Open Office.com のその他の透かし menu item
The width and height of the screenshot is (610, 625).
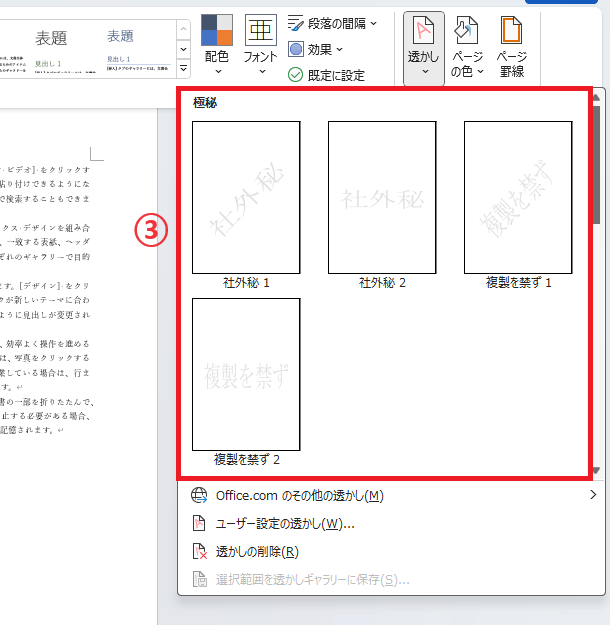(391, 495)
